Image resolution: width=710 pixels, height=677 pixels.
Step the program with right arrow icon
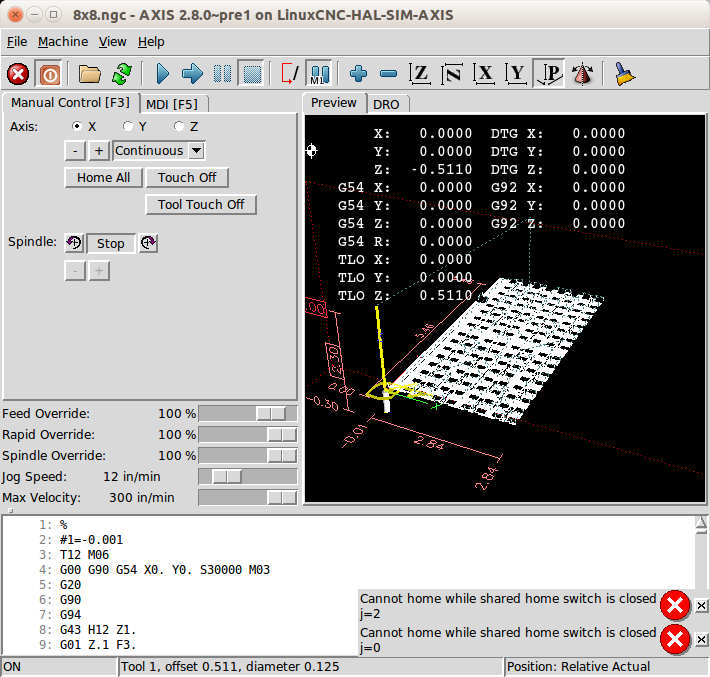(192, 74)
